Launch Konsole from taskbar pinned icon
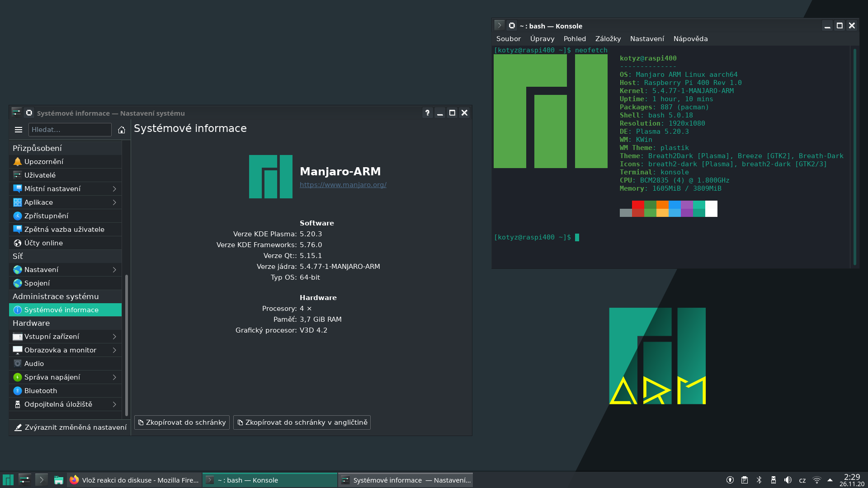868x488 pixels. [41, 480]
